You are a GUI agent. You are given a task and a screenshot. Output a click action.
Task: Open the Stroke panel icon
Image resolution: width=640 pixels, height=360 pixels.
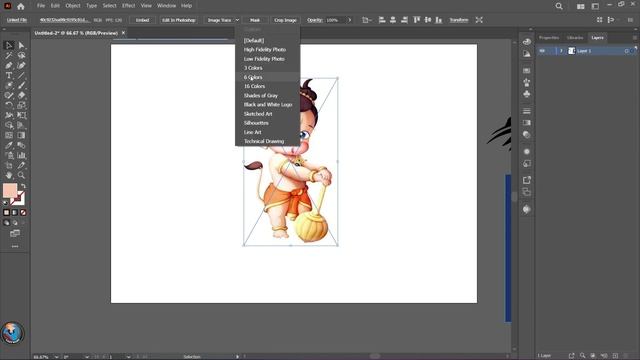[x=527, y=111]
